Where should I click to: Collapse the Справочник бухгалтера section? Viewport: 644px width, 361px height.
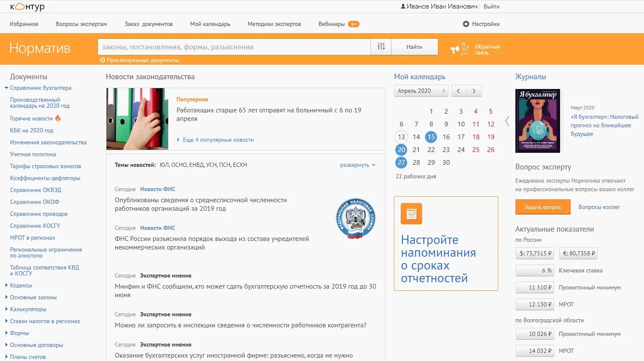click(x=6, y=88)
